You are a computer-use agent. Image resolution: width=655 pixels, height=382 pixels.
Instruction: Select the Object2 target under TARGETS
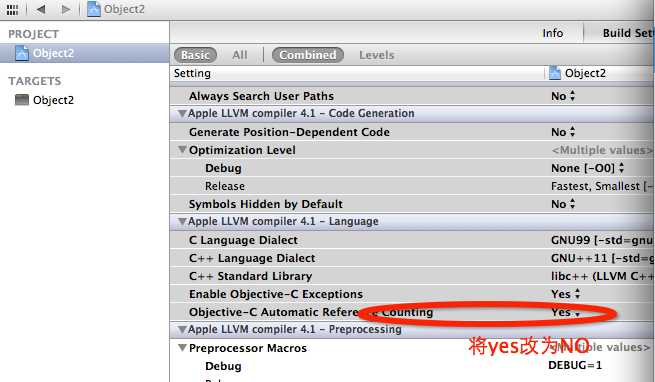pos(53,100)
